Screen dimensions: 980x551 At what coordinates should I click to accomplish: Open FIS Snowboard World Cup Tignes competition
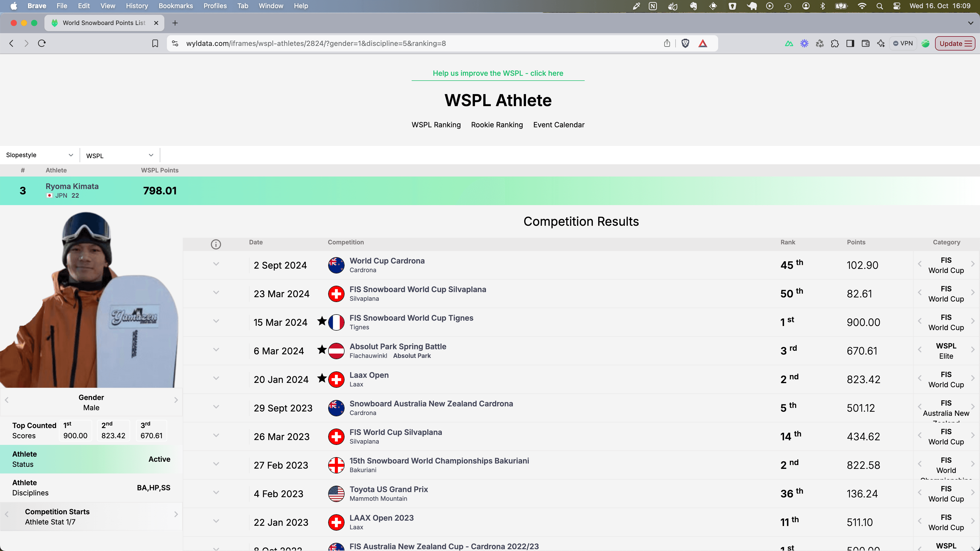411,318
